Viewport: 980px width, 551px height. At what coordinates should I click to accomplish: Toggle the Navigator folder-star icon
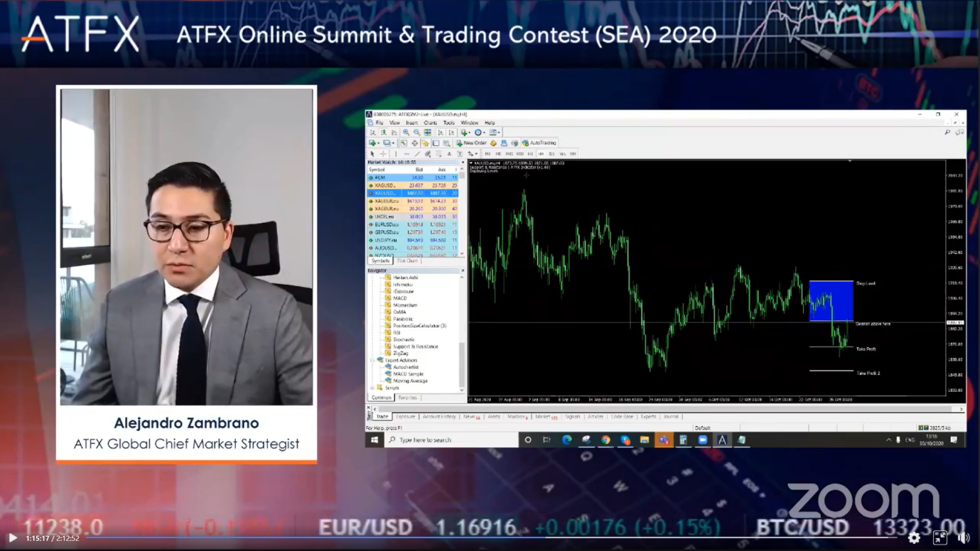[x=425, y=143]
